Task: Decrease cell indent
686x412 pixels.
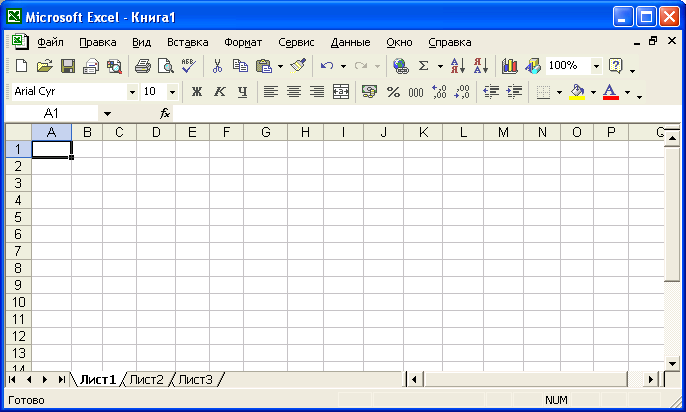Action: (x=491, y=92)
